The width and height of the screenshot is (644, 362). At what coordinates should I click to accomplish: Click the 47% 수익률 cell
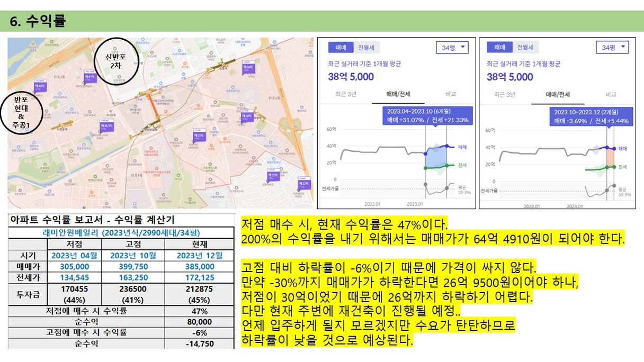tap(199, 311)
